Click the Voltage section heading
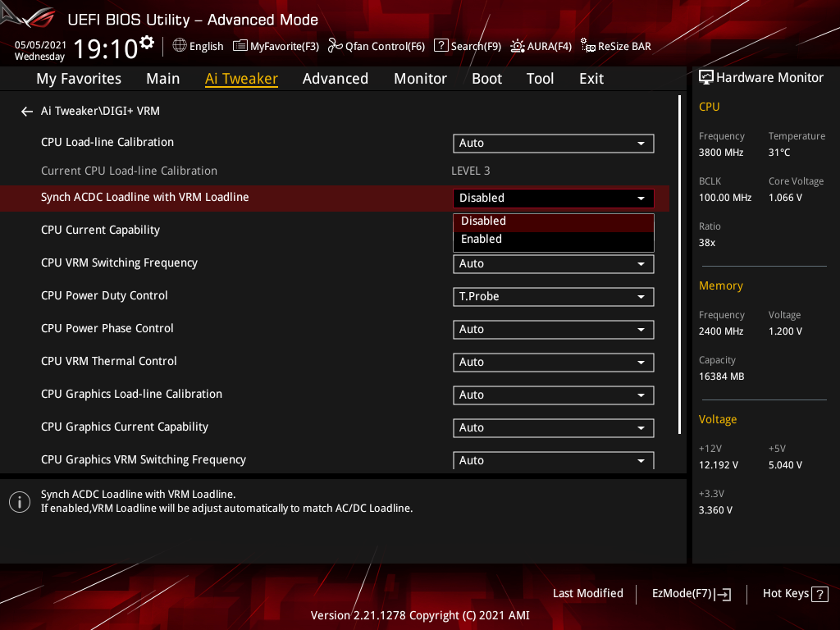 tap(717, 419)
